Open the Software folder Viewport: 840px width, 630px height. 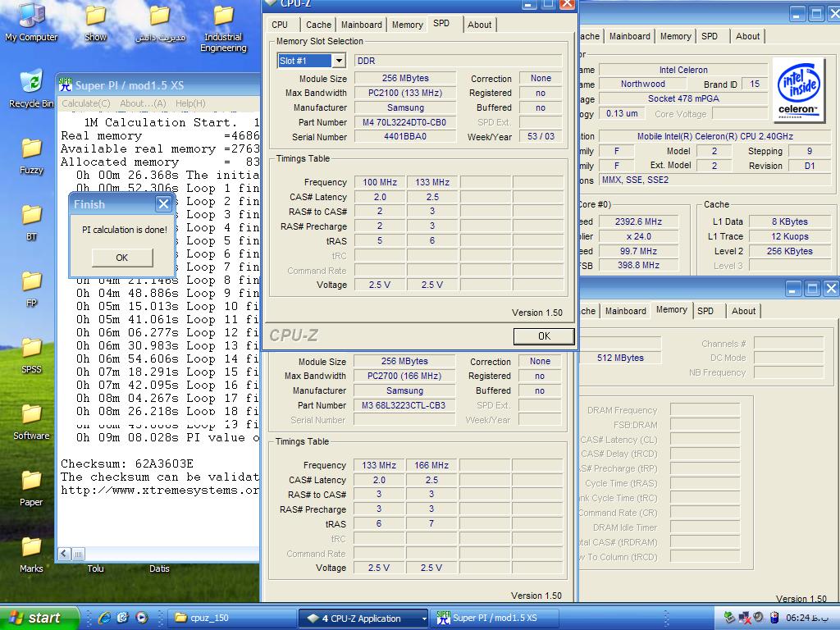(31, 422)
